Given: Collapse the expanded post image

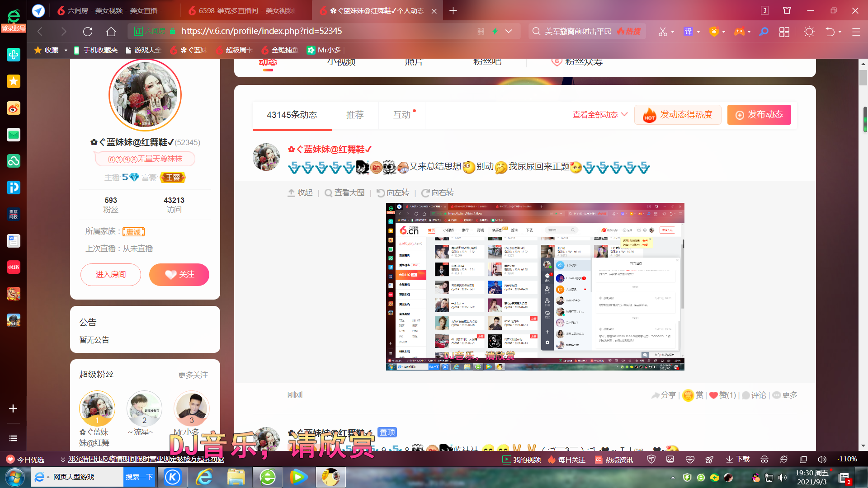Looking at the screenshot, I should 300,193.
